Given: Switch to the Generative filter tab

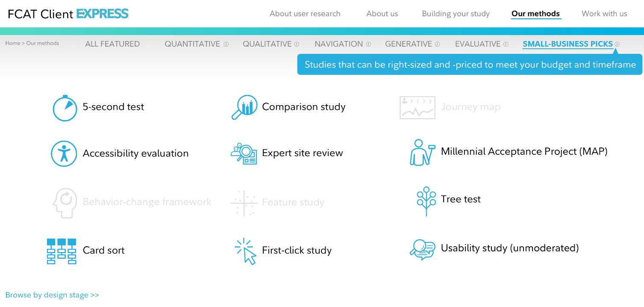Looking at the screenshot, I should [409, 44].
